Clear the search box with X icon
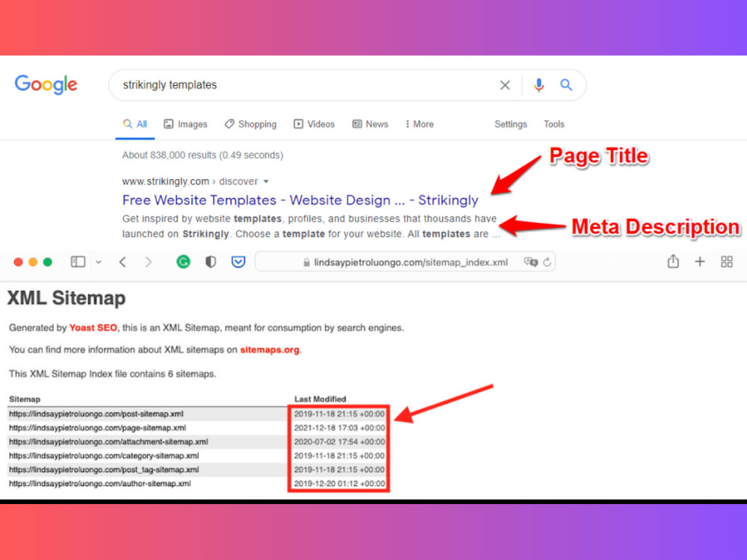This screenshot has width=747, height=560. pos(504,85)
